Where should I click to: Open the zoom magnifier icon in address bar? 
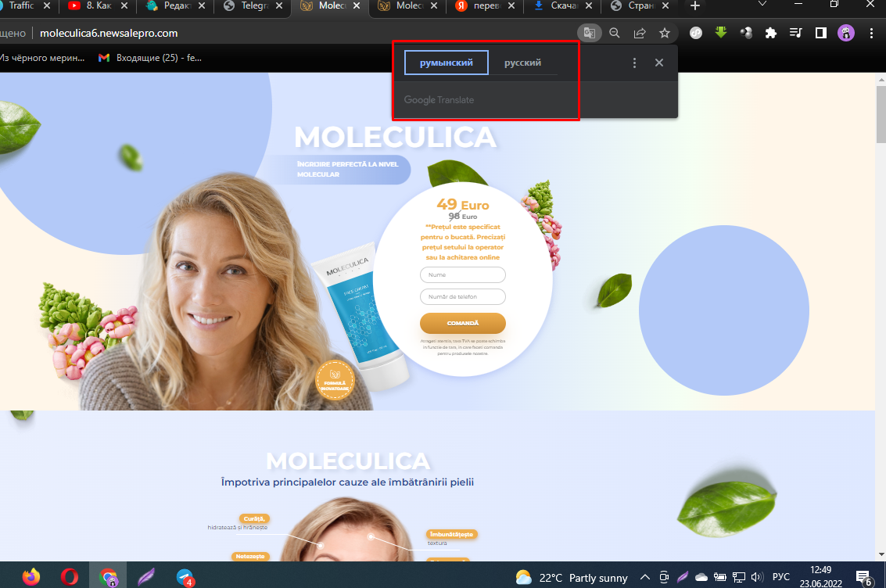pyautogui.click(x=614, y=33)
